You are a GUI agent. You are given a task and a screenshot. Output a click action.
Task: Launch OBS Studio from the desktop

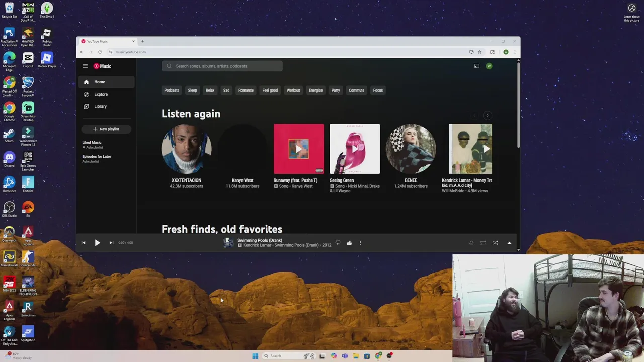[9, 209]
